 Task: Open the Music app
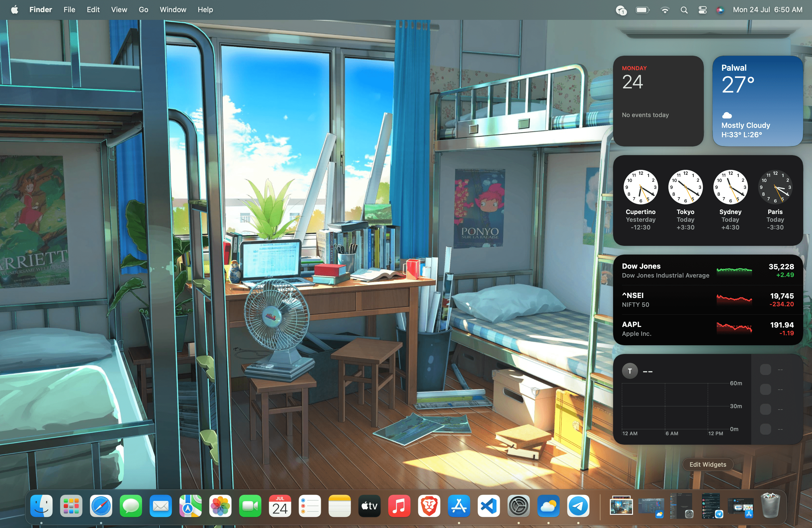tap(399, 506)
